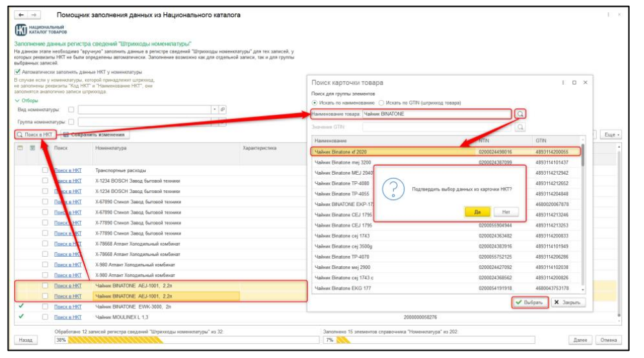This screenshot has height=358, width=644.
Task: Click the green table header column icon
Action: click(32, 148)
